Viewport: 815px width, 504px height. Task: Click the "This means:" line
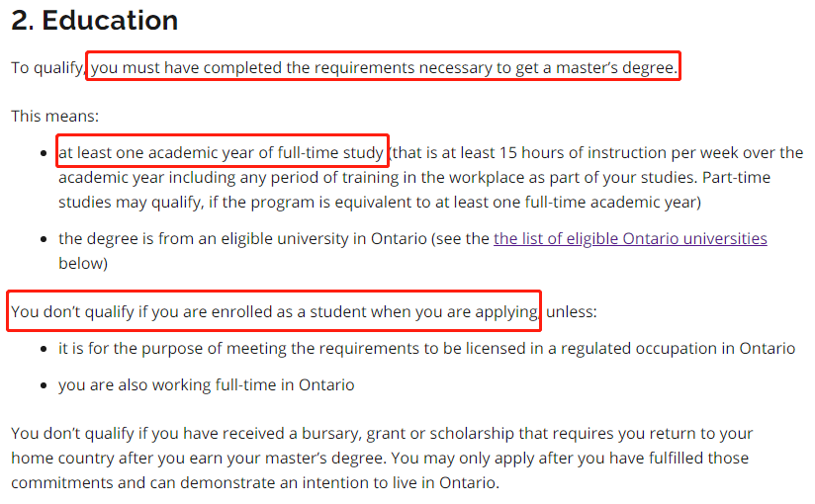click(54, 116)
